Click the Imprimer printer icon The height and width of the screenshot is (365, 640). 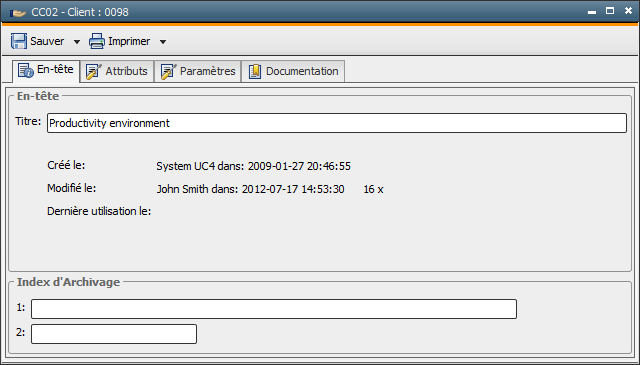[97, 41]
